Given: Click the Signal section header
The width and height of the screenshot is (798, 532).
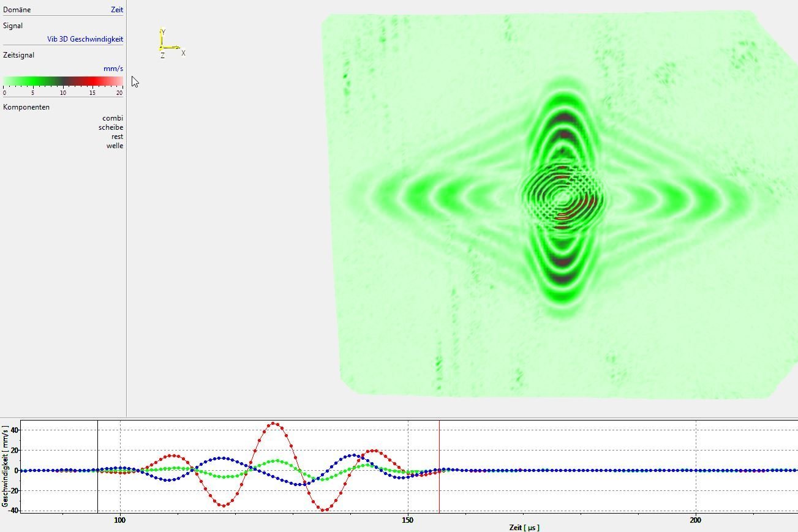Looking at the screenshot, I should tap(13, 25).
